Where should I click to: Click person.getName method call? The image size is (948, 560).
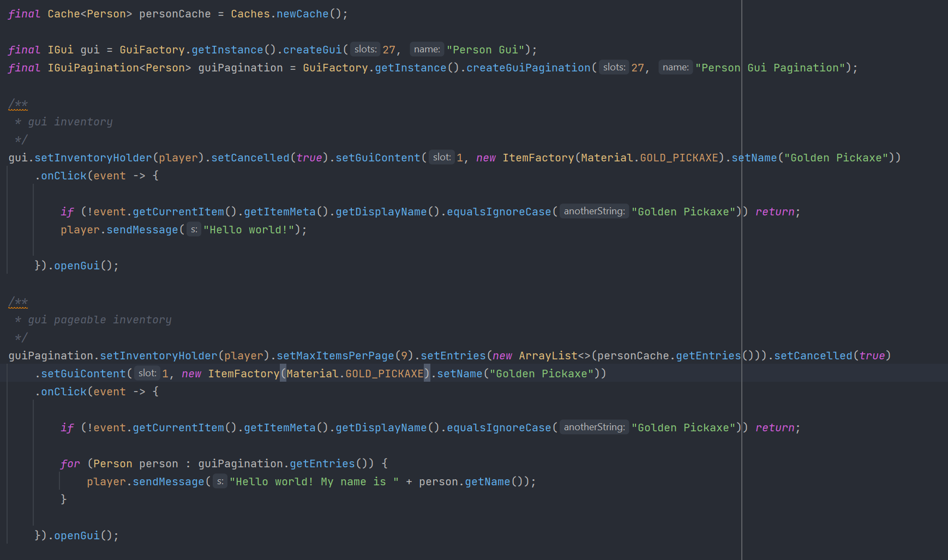pyautogui.click(x=465, y=481)
